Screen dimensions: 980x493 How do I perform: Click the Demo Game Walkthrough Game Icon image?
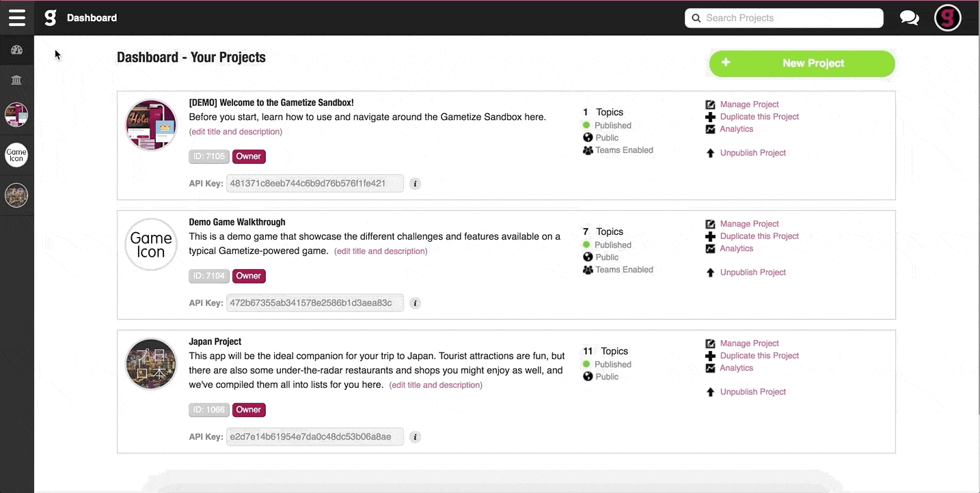click(x=152, y=244)
